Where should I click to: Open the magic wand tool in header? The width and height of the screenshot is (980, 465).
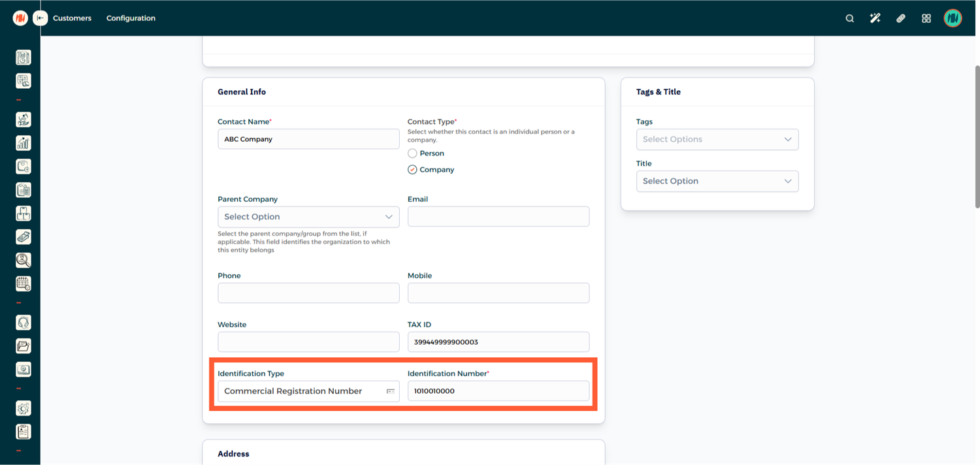tap(875, 18)
